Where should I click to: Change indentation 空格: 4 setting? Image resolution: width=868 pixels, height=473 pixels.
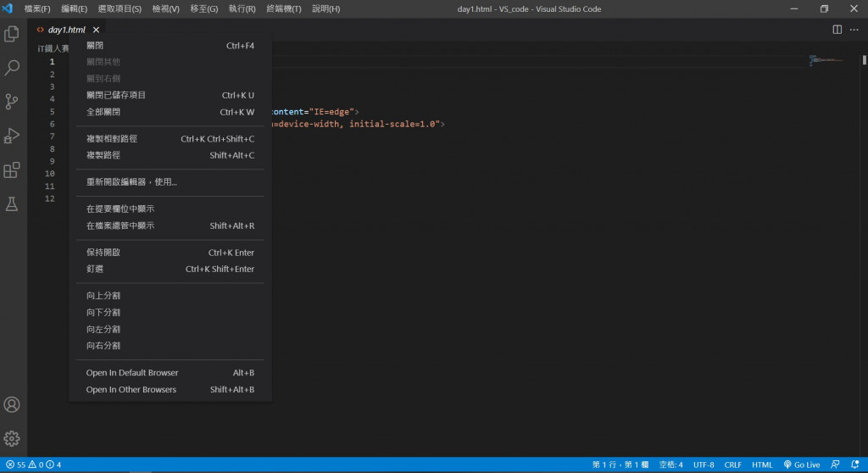pos(671,465)
